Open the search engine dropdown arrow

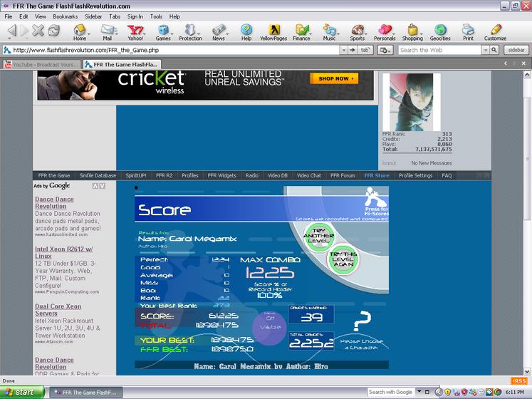point(486,50)
